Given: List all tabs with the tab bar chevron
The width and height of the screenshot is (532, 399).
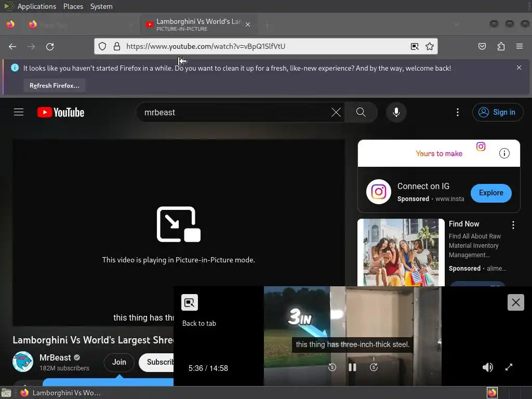Looking at the screenshot, I should click(456, 24).
